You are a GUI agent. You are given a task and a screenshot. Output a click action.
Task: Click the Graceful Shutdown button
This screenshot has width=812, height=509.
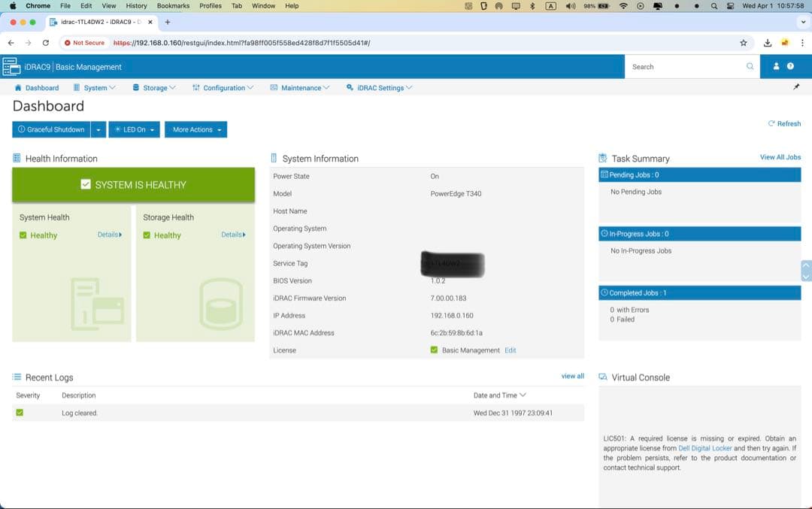pyautogui.click(x=51, y=129)
